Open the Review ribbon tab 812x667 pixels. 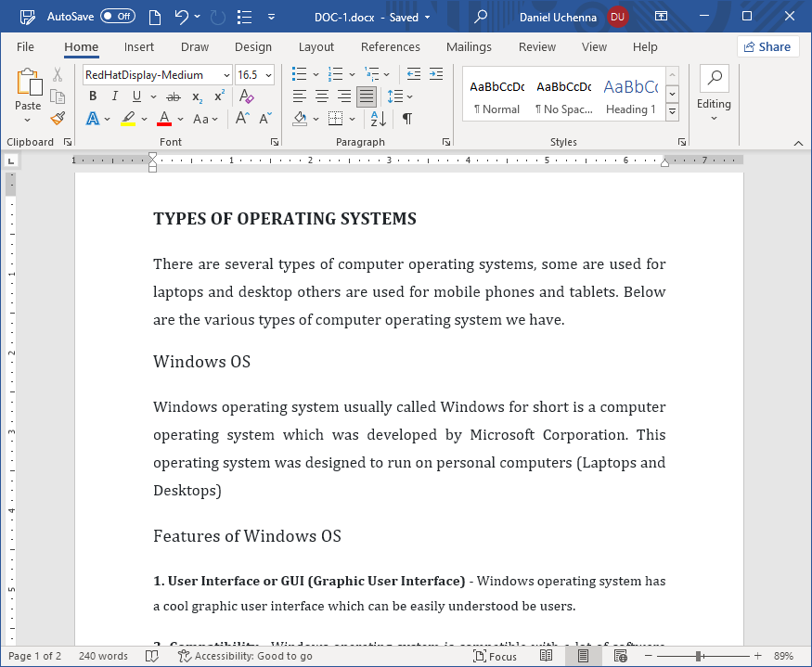coord(536,46)
